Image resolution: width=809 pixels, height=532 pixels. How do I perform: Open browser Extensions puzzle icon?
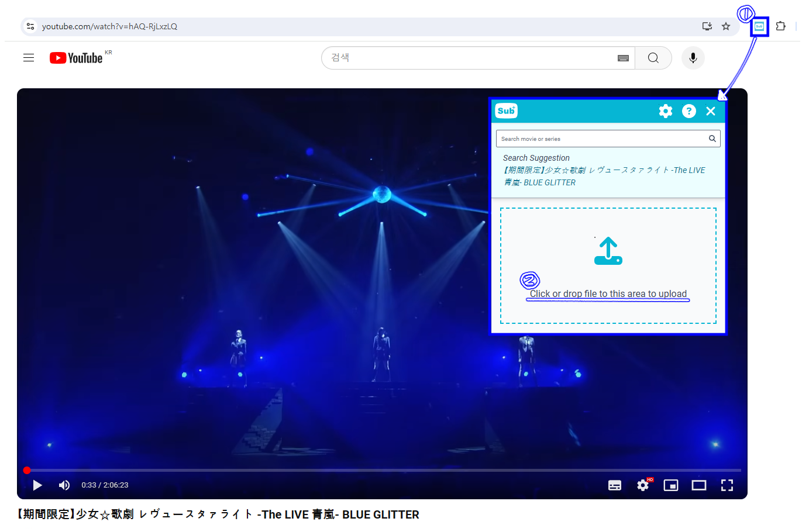pyautogui.click(x=780, y=26)
